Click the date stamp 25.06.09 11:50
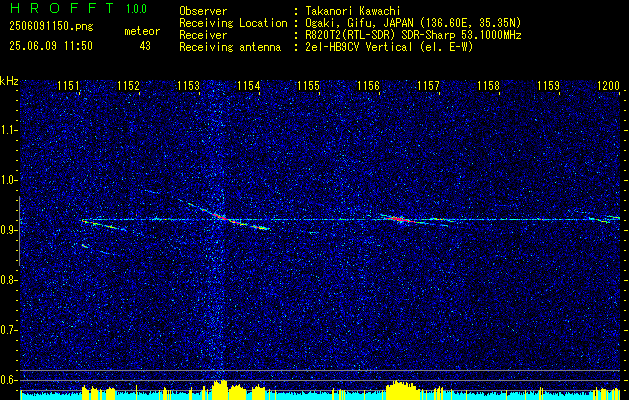The width and height of the screenshot is (629, 400). pos(51,46)
